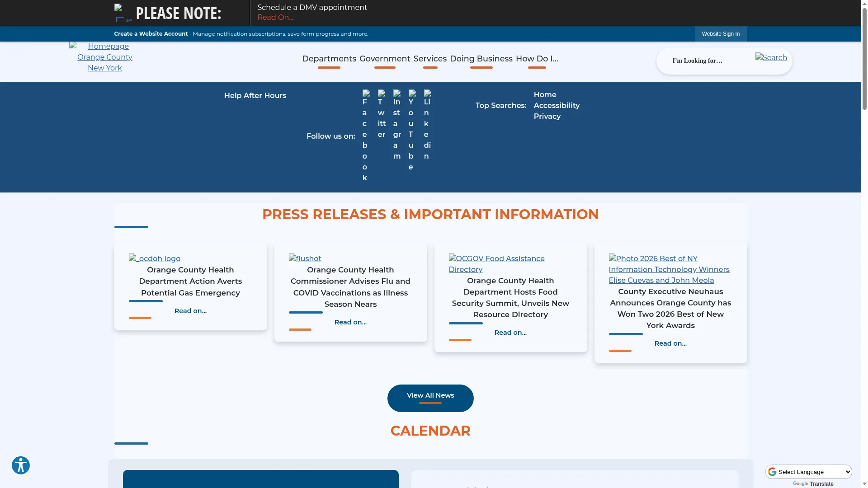The height and width of the screenshot is (488, 868).
Task: Click the Website Sign In button
Action: tap(721, 34)
